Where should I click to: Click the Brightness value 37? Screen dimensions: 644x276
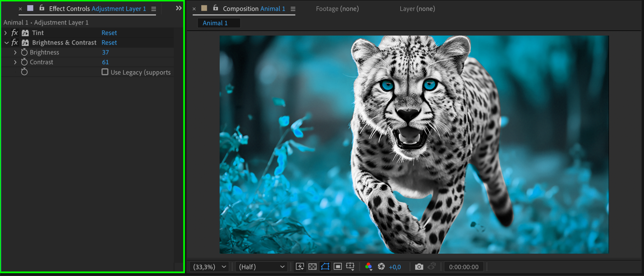pos(105,52)
